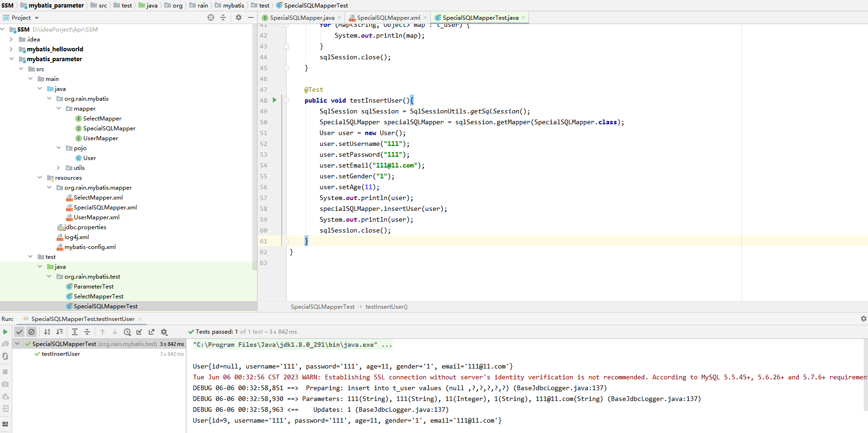
Task: Click the dump threads camera icon
Action: [x=6, y=384]
